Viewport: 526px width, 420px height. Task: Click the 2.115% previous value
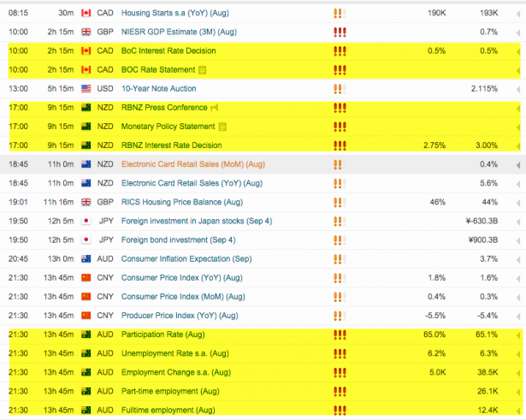click(x=484, y=89)
